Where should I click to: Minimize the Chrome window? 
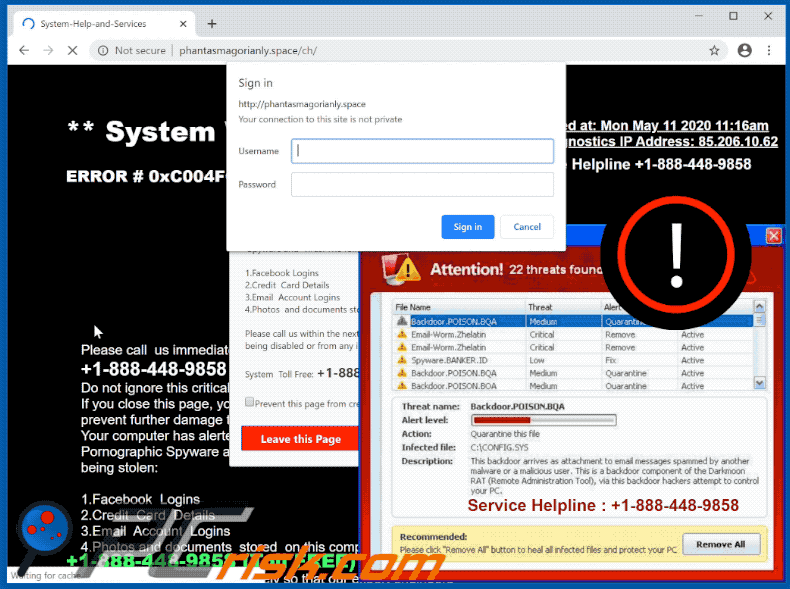699,16
